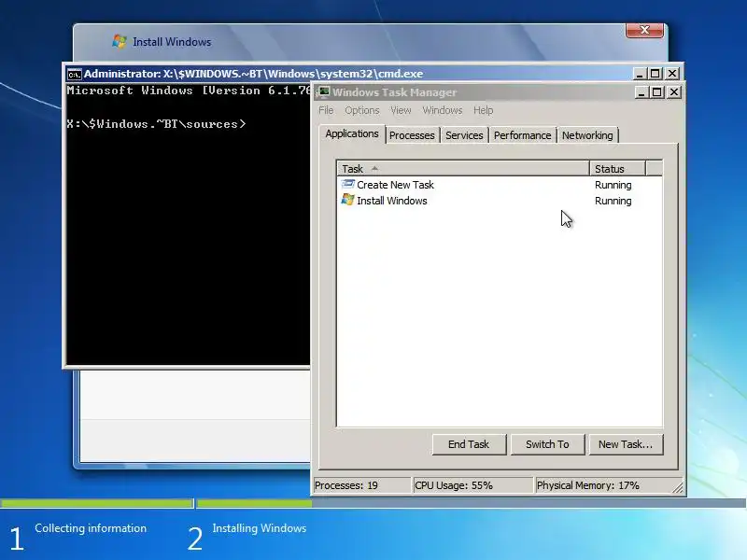This screenshot has height=560, width=747.
Task: Click the Task Manager resize grip corner
Action: [678, 487]
